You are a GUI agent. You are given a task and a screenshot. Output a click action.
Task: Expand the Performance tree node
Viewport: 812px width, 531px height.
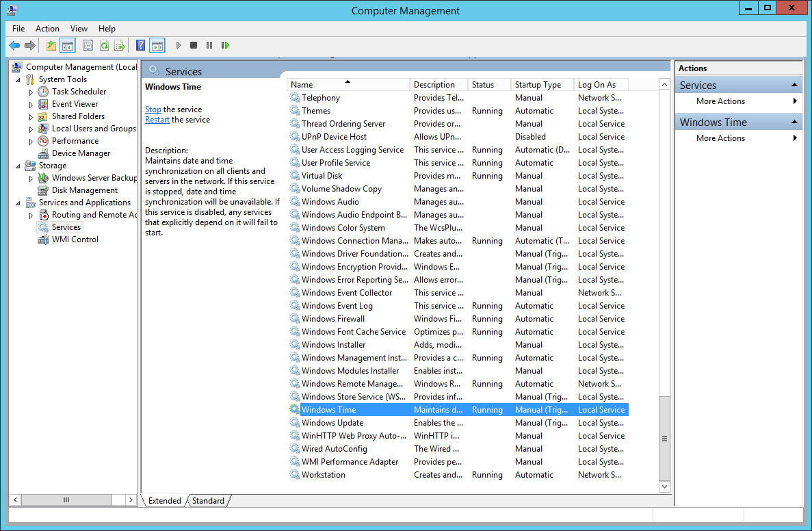tap(31, 142)
